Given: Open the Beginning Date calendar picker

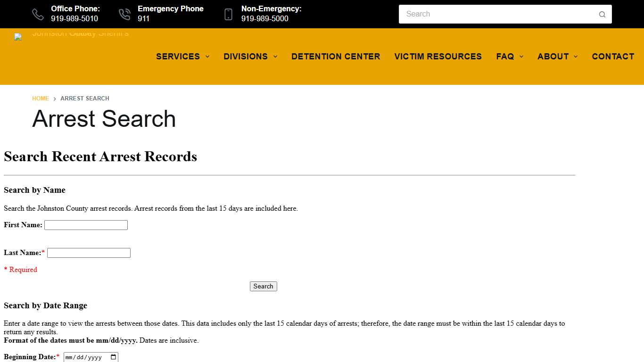Looking at the screenshot, I should pos(113,357).
